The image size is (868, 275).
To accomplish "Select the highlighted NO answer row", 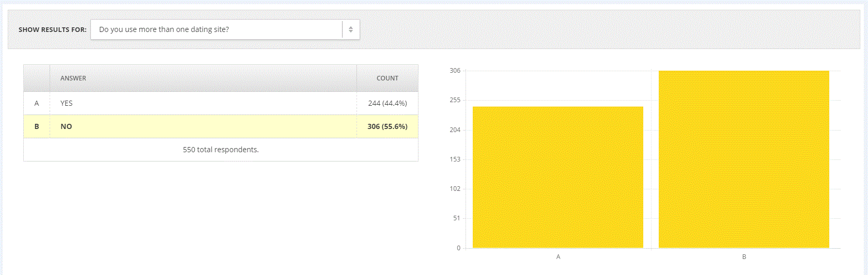I will [221, 126].
